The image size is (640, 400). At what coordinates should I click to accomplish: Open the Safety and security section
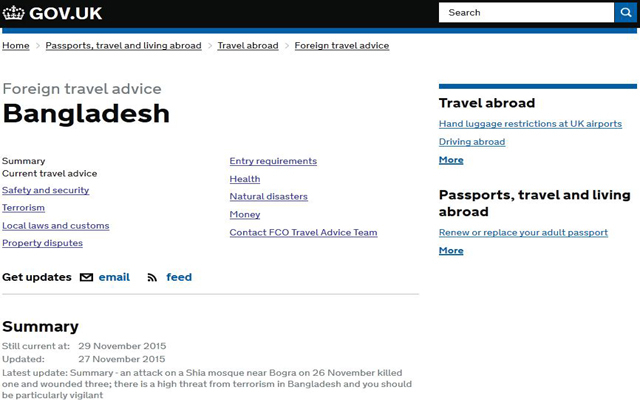click(x=45, y=190)
